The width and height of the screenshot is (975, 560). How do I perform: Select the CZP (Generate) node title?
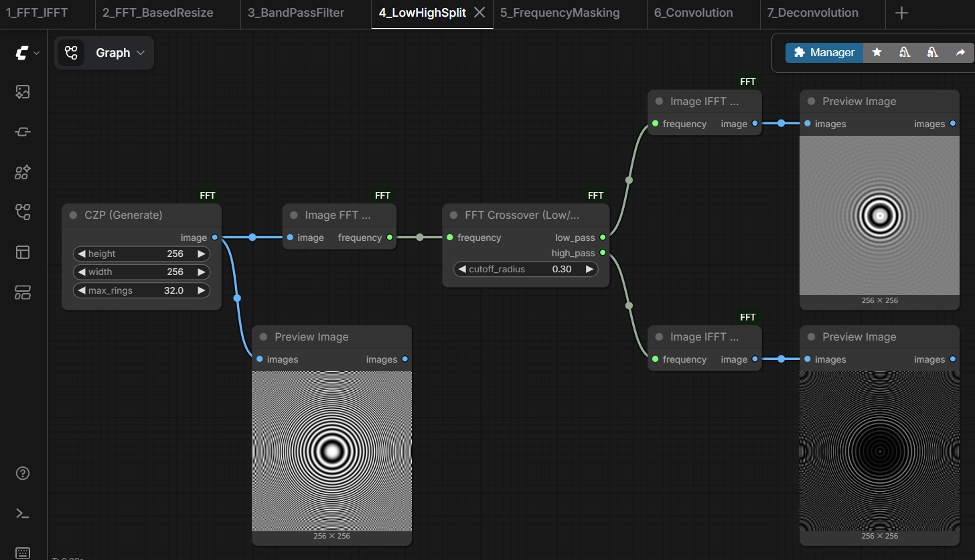coord(124,215)
